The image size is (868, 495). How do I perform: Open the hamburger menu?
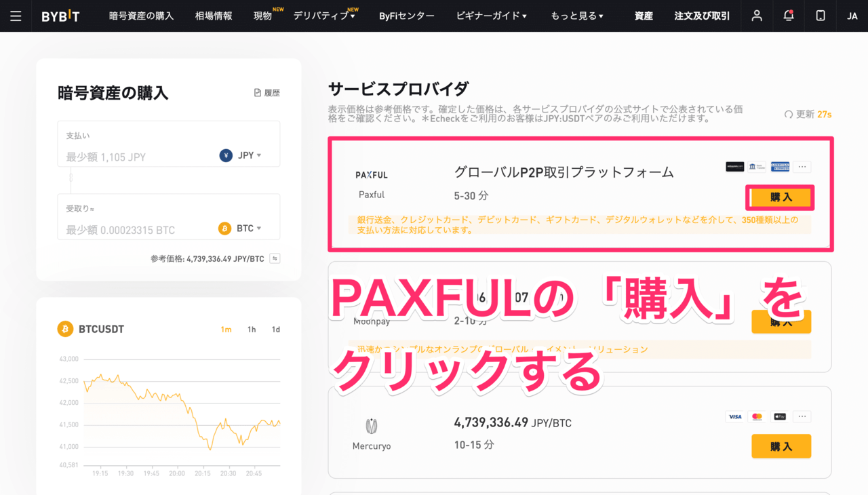point(16,16)
